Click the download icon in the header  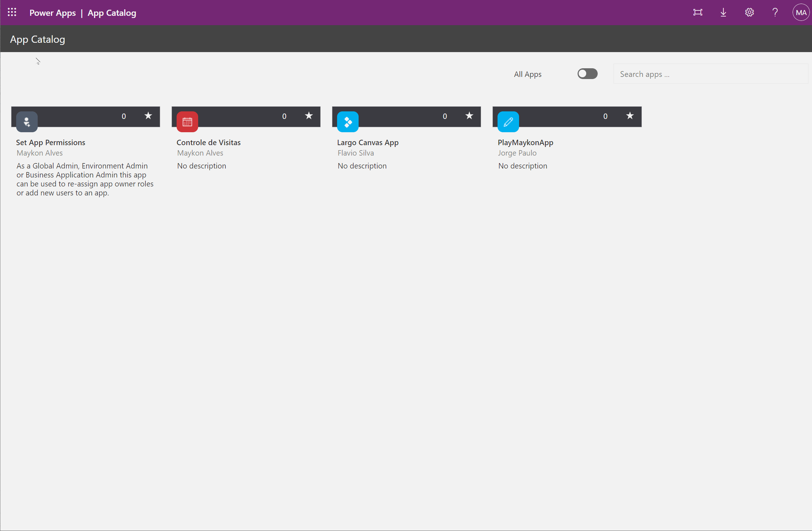[x=723, y=12]
